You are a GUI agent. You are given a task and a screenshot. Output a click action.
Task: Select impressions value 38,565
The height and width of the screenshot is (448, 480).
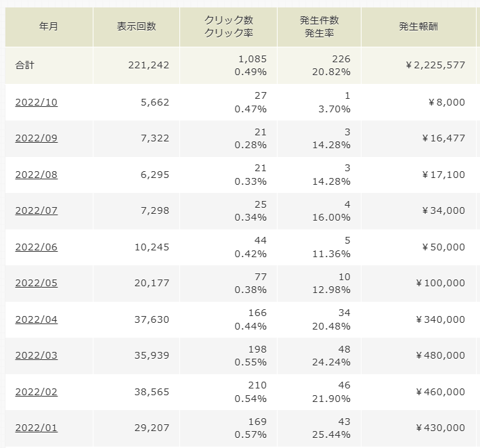tap(152, 392)
